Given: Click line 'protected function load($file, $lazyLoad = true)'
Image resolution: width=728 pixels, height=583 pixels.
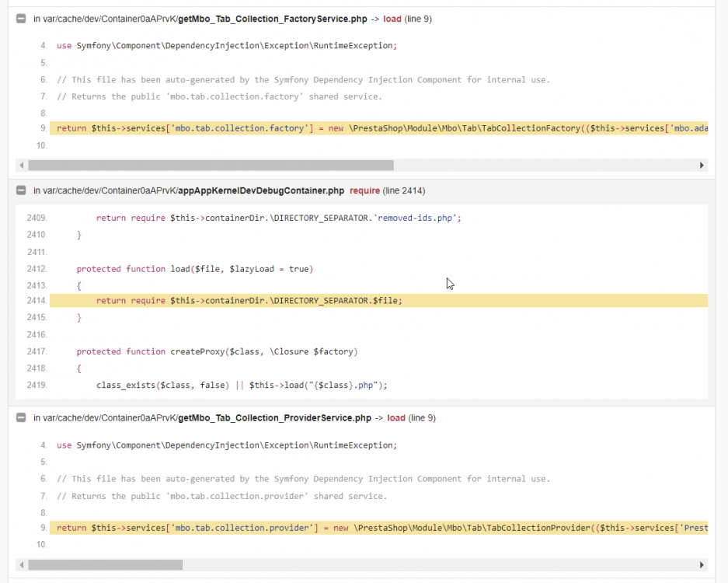Looking at the screenshot, I should (x=195, y=269).
